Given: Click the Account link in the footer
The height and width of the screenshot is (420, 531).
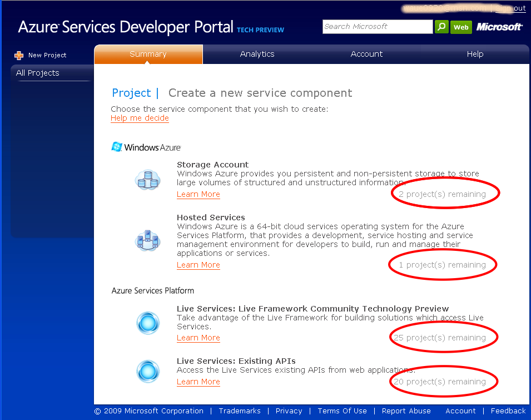Looking at the screenshot, I should tap(460, 411).
